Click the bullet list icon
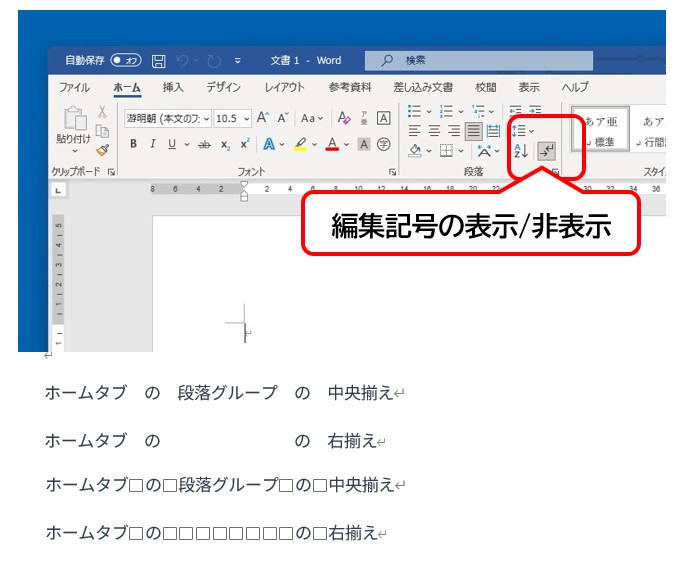This screenshot has height=571, width=682. coord(415,111)
